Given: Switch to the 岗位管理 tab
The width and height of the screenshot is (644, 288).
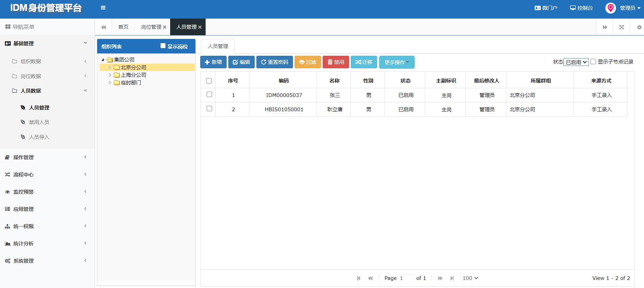Looking at the screenshot, I should pyautogui.click(x=151, y=27).
